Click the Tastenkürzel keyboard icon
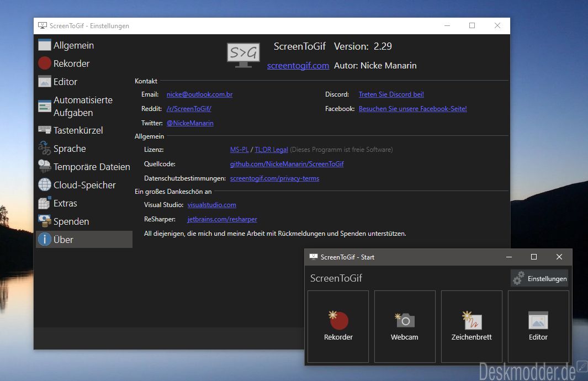Screen dimensions: 588x381 [45, 130]
